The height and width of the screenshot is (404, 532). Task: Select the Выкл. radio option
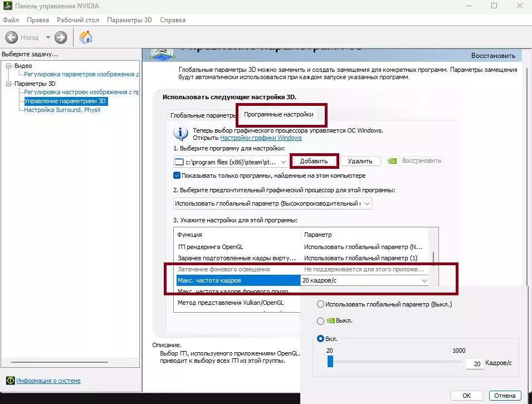tap(320, 321)
